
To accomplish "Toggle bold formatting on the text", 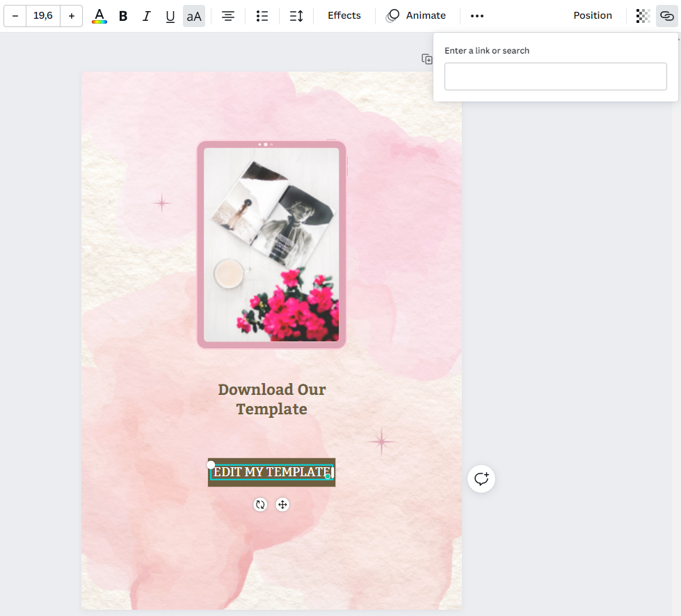I will (123, 15).
